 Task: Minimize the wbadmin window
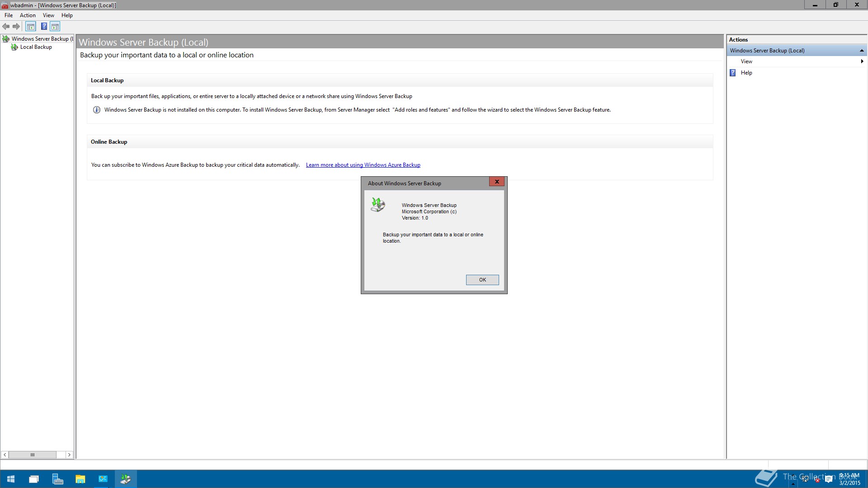click(x=815, y=5)
